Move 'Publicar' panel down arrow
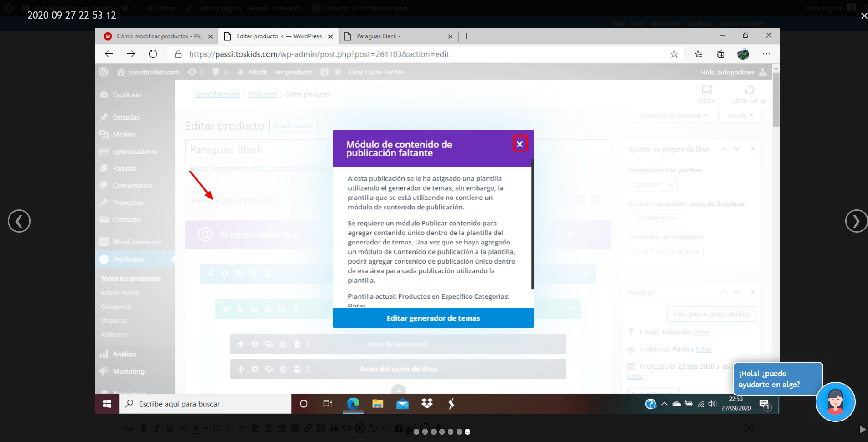Screen dimensions: 868x442 pyautogui.click(x=737, y=291)
